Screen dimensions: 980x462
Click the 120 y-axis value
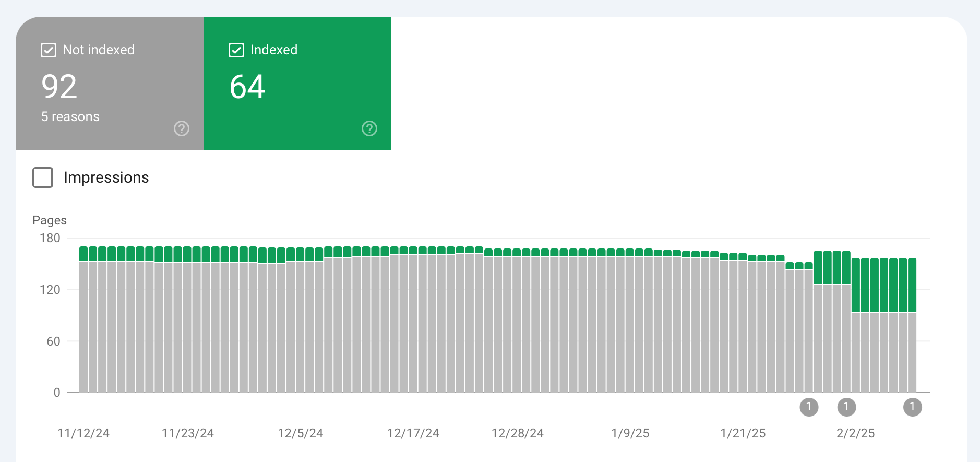pyautogui.click(x=50, y=290)
